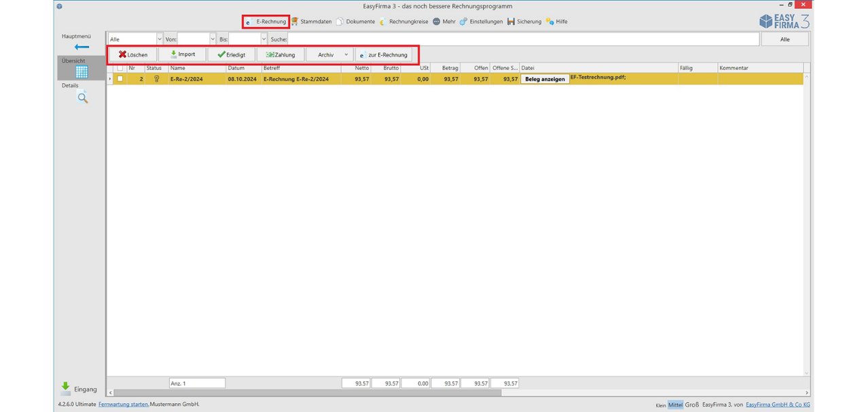Sort by the Brutto column header
The width and height of the screenshot is (868, 412).
(386, 68)
